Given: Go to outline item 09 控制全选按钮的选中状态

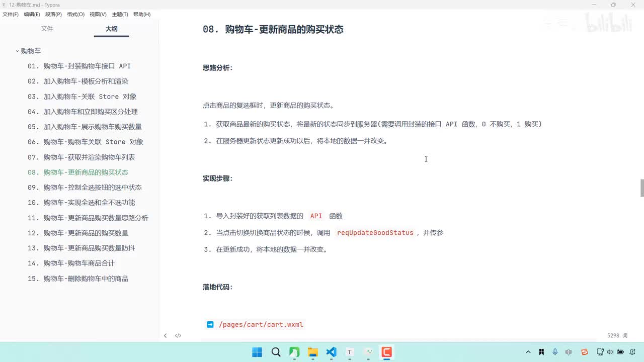Looking at the screenshot, I should [85, 187].
